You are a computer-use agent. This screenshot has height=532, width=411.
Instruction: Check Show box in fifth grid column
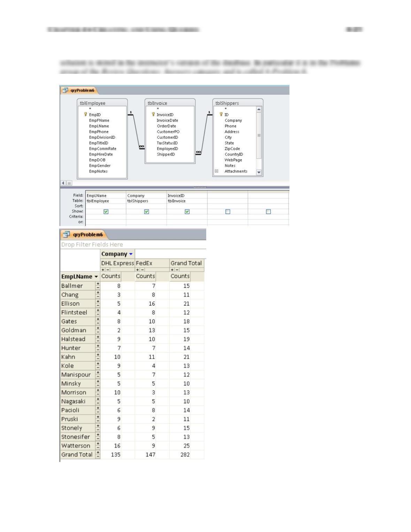268,211
